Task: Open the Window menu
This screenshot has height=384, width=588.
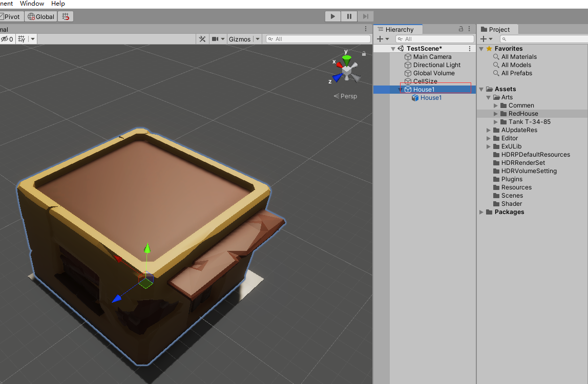Action: pyautogui.click(x=32, y=4)
